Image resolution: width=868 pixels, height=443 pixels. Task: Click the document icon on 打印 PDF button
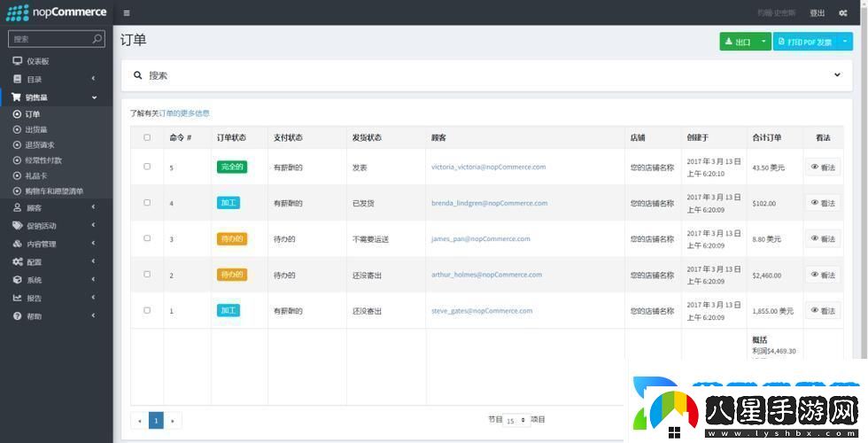pos(781,42)
